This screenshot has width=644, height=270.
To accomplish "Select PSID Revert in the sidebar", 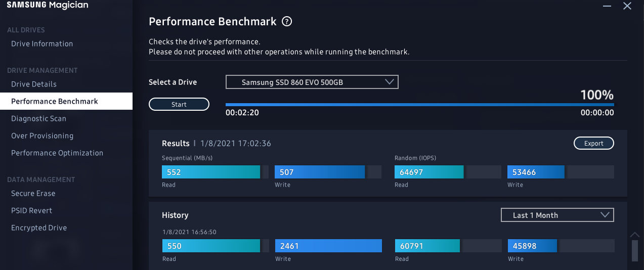I will pos(32,211).
